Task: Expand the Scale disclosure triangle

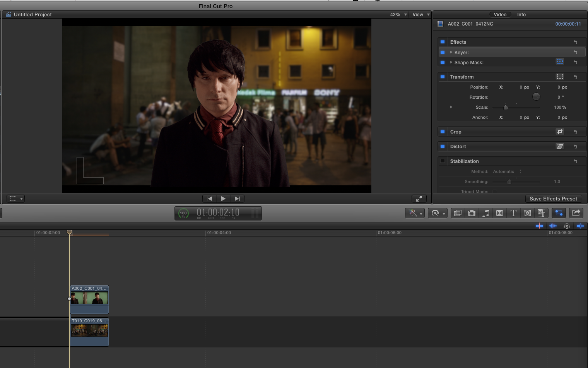Action: point(451,107)
